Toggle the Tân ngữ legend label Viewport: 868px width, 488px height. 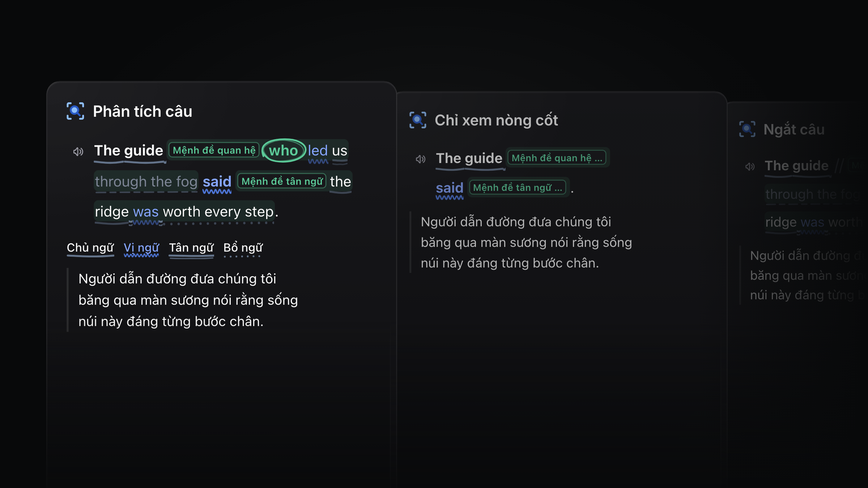pos(191,248)
